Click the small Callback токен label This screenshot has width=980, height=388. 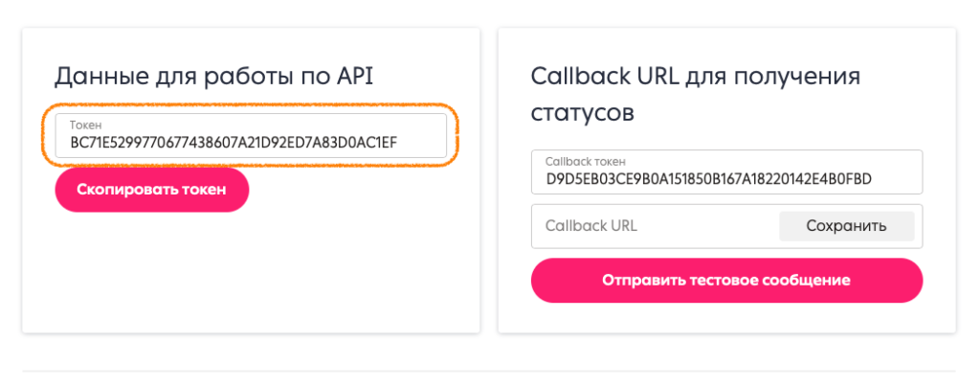click(x=585, y=161)
